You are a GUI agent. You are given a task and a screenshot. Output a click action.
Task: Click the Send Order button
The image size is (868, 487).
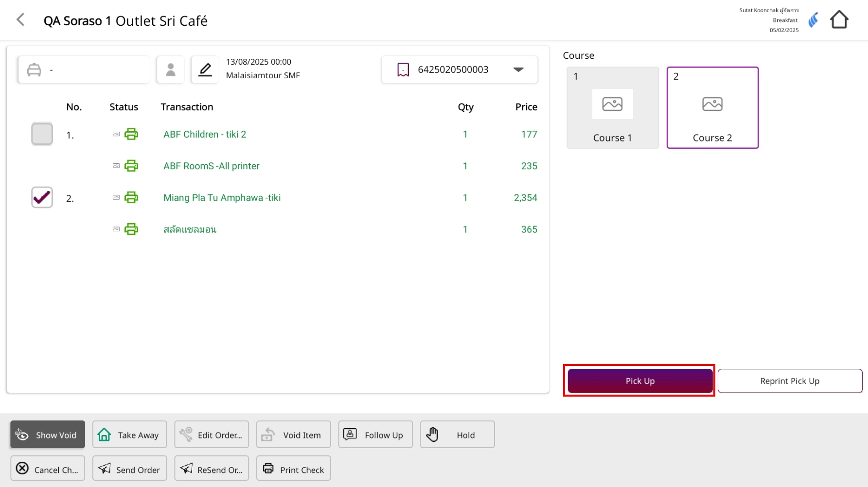click(130, 469)
